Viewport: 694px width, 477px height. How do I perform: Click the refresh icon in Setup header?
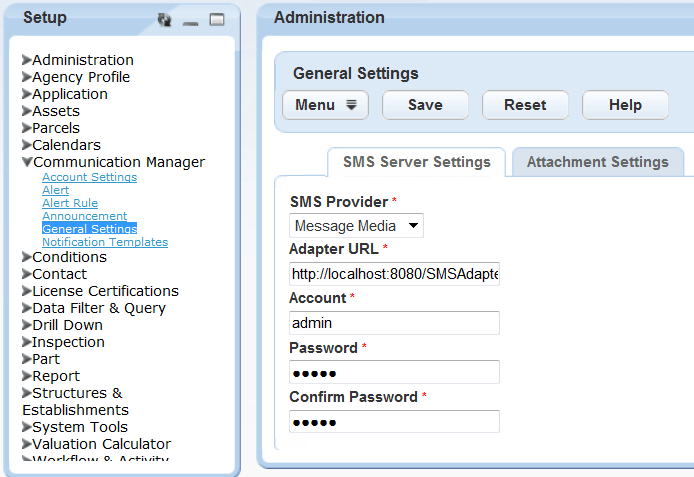pyautogui.click(x=165, y=19)
